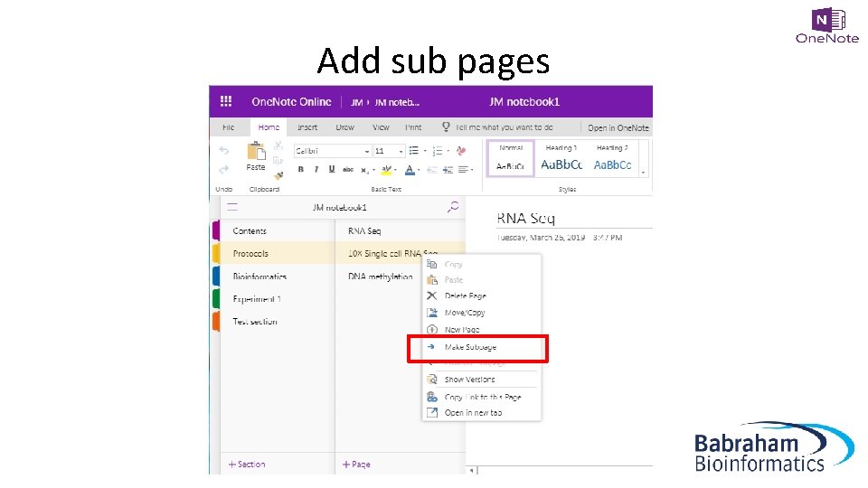The image size is (868, 488).
Task: Expand alignment options arrow
Action: 472,170
